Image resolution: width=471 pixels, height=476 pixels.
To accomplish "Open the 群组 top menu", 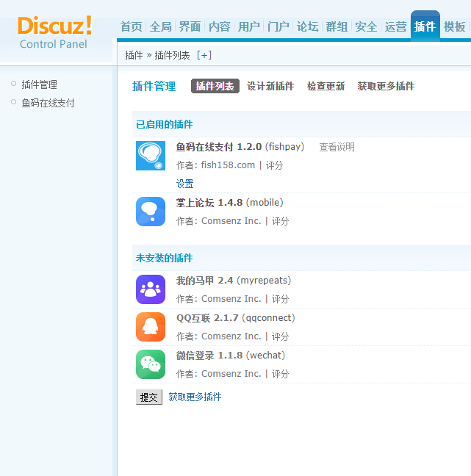I will [337, 26].
